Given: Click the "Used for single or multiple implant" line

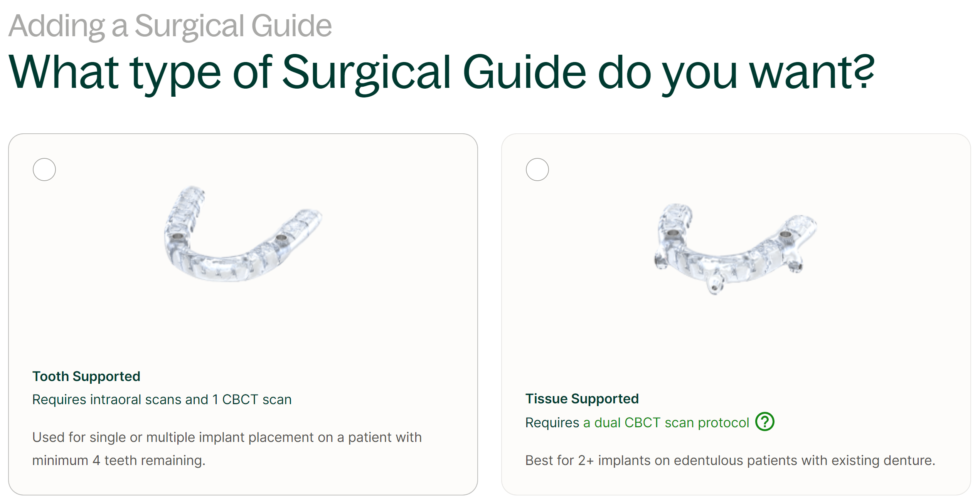Looking at the screenshot, I should tap(227, 437).
